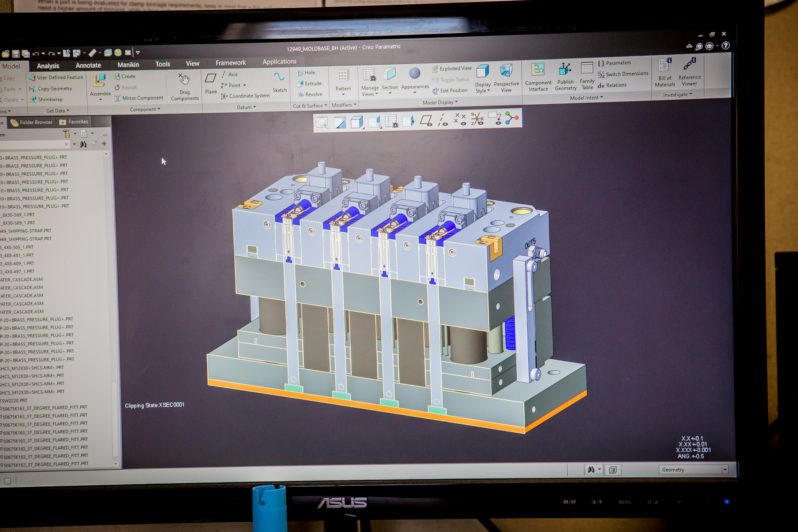Screen dimensions: 798x532
Task: Start a Sketch
Action: (279, 81)
